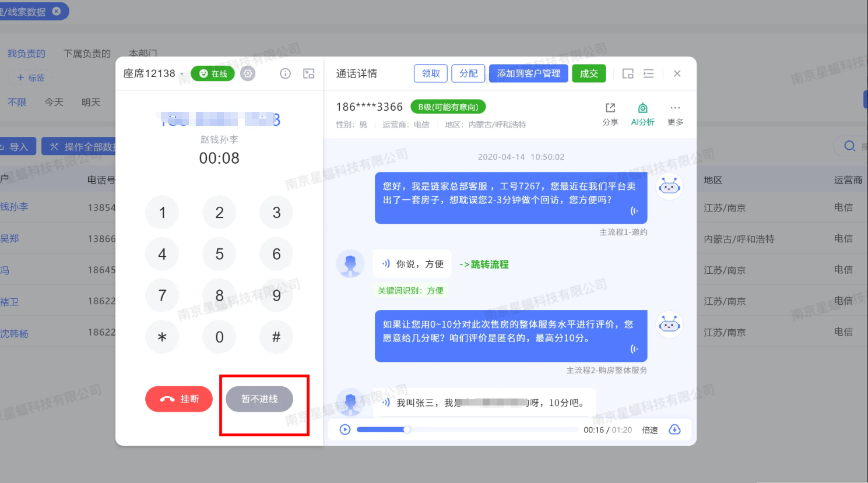Viewport: 868px width, 483px height.
Task: Switch to 下属负责的 tab
Action: (87, 54)
